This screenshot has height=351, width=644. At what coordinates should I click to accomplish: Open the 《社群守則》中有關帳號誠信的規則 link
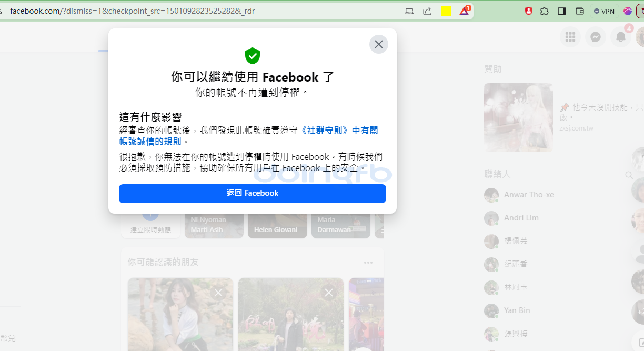(248, 136)
